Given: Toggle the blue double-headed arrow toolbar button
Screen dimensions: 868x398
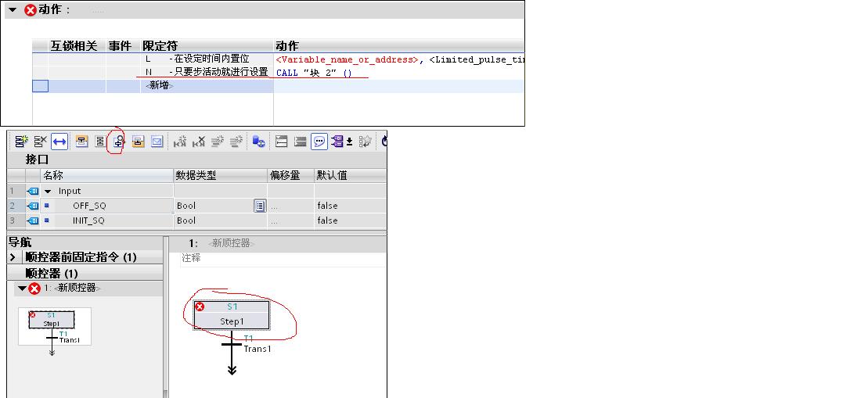Looking at the screenshot, I should point(59,142).
